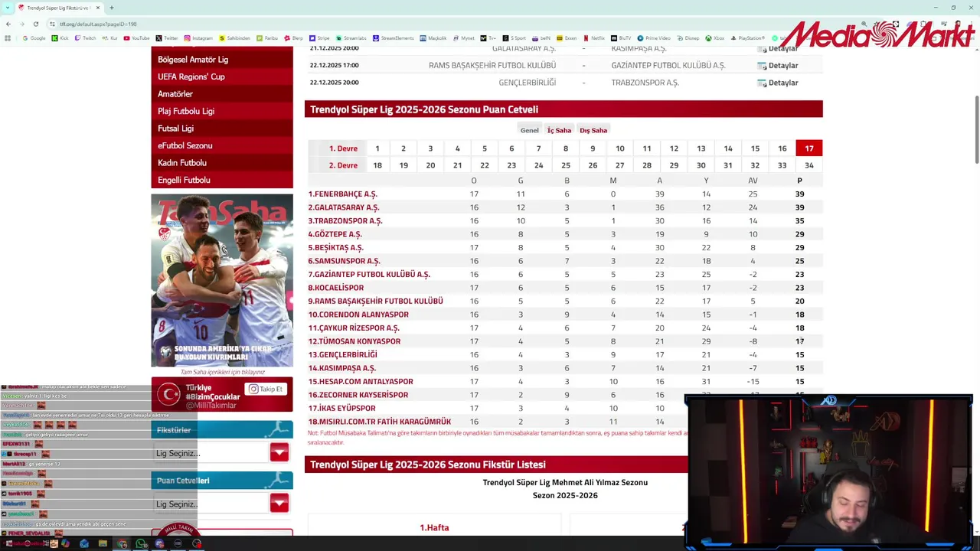Close the Trendyol Süper Lig Fikstürü tab
This screenshot has height=551, width=980.
tap(98, 8)
